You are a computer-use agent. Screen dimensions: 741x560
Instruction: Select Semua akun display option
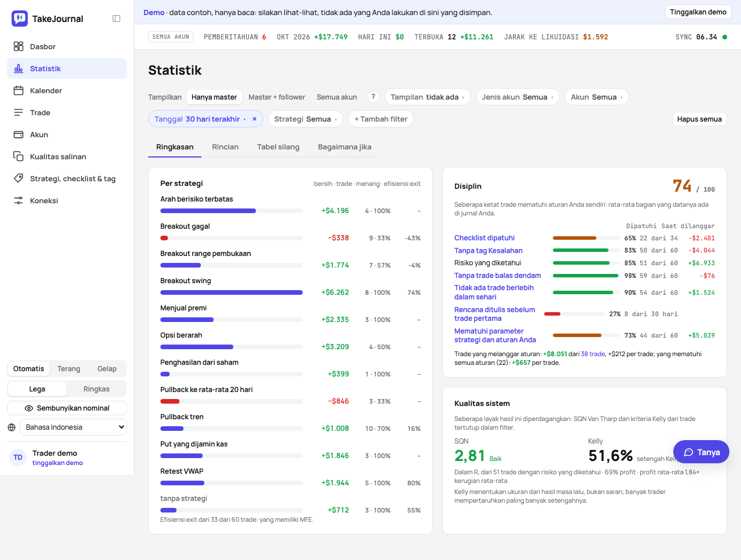(337, 97)
